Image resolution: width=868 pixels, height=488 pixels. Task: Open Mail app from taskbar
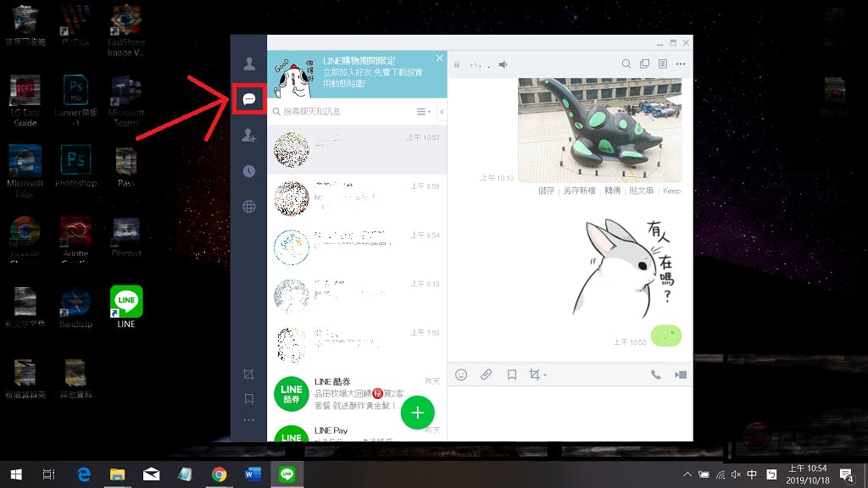pyautogui.click(x=151, y=474)
